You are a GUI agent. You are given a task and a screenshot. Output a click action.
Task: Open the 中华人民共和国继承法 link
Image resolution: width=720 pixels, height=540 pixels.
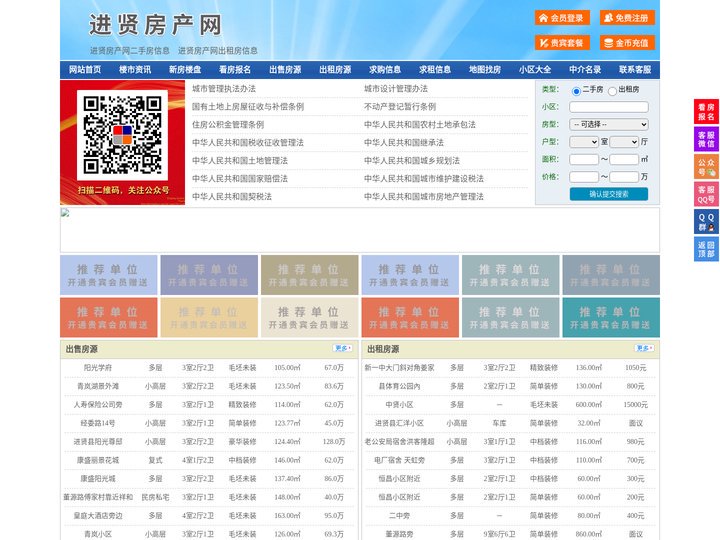click(404, 142)
